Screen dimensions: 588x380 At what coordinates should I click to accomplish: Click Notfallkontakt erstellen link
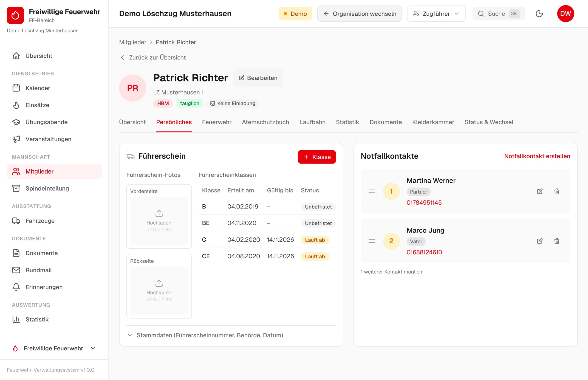(537, 156)
